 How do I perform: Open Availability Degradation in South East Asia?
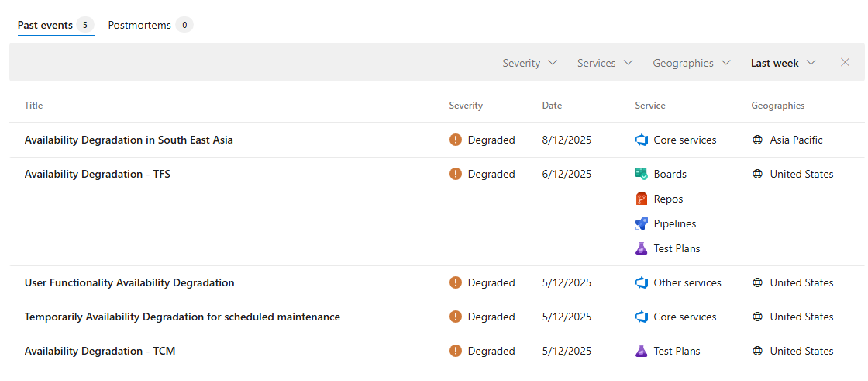[129, 140]
